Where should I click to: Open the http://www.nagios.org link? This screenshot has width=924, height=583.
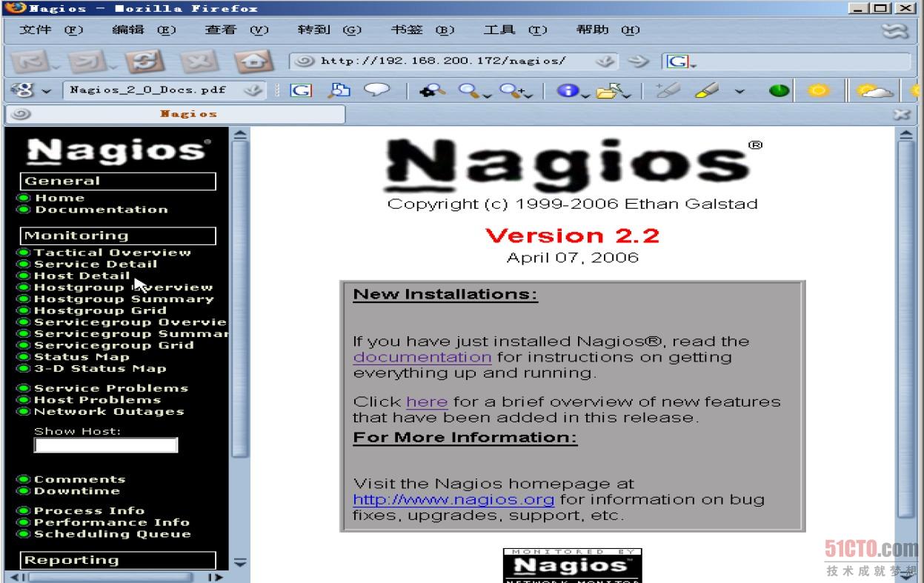453,499
